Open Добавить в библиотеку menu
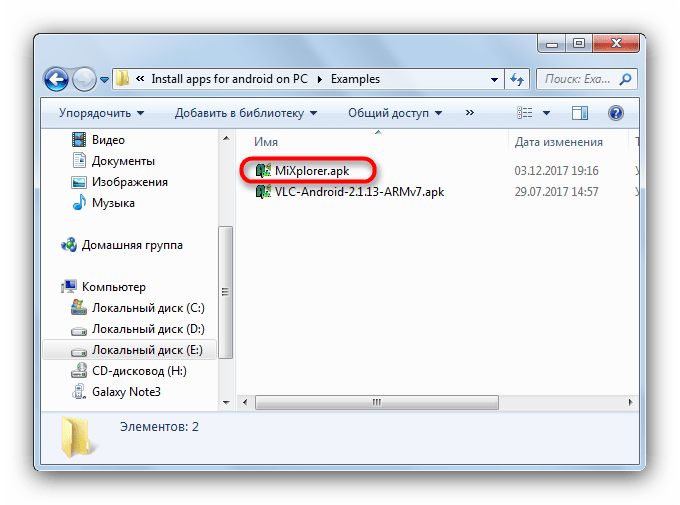 [x=245, y=113]
